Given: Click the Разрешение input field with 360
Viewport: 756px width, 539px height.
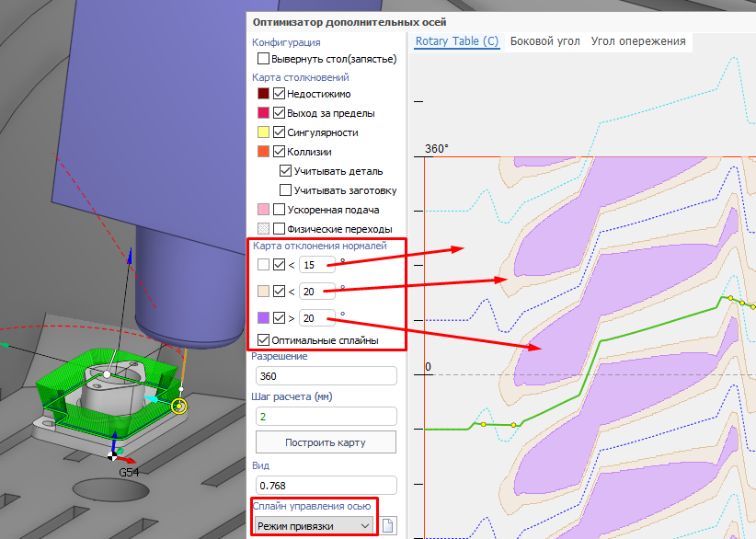Looking at the screenshot, I should pyautogui.click(x=325, y=376).
